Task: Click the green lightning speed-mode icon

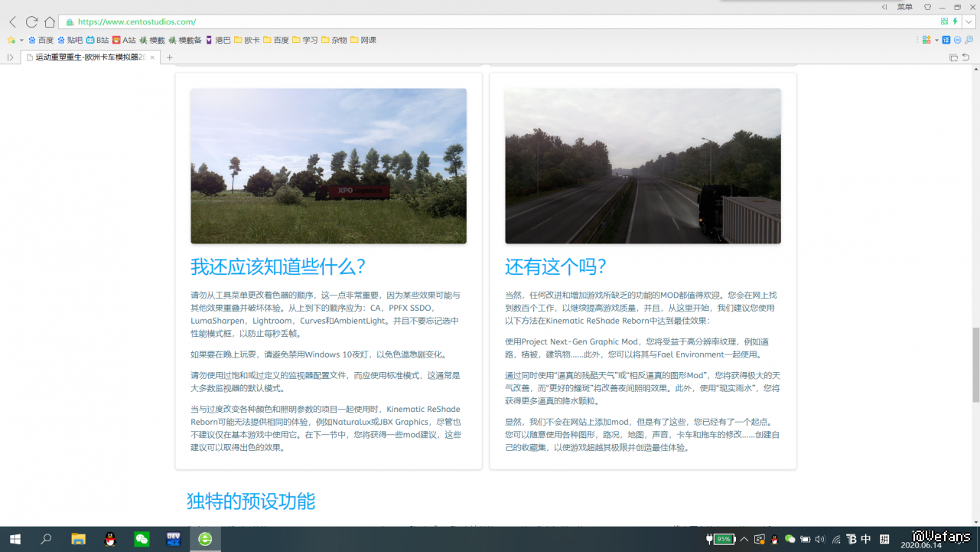Action: 955,22
